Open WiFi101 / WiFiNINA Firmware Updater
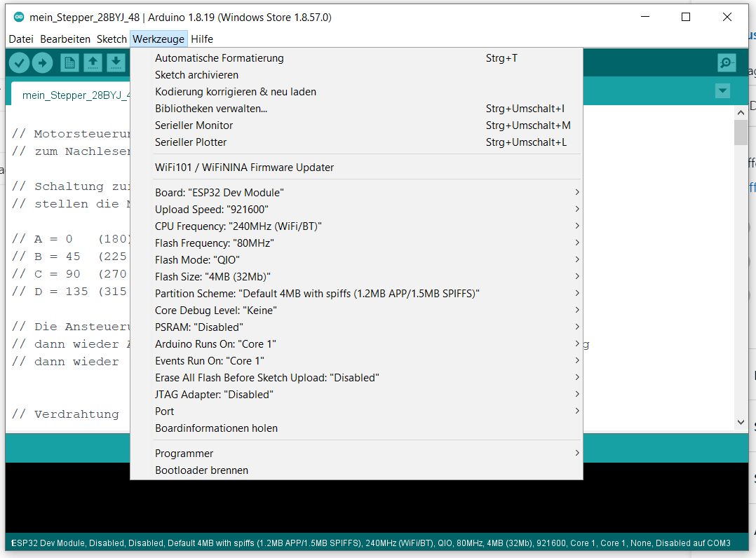Image resolution: width=756 pixels, height=558 pixels. (x=356, y=168)
